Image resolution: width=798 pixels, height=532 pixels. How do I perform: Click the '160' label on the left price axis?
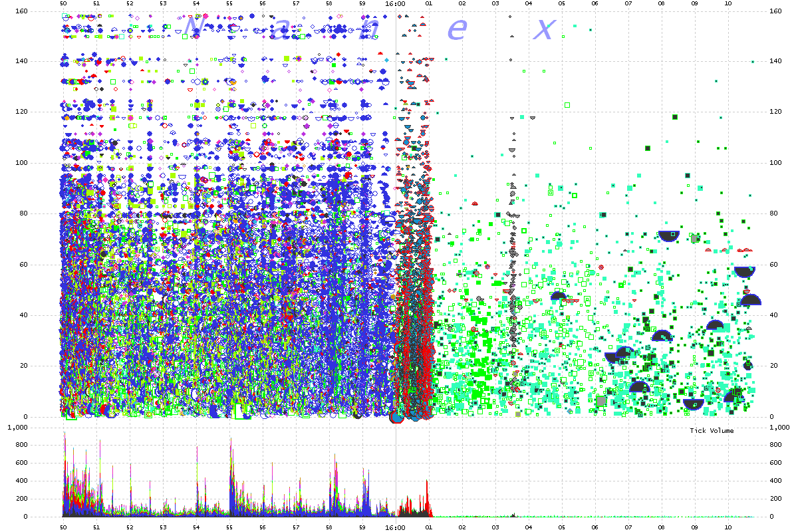pos(21,11)
